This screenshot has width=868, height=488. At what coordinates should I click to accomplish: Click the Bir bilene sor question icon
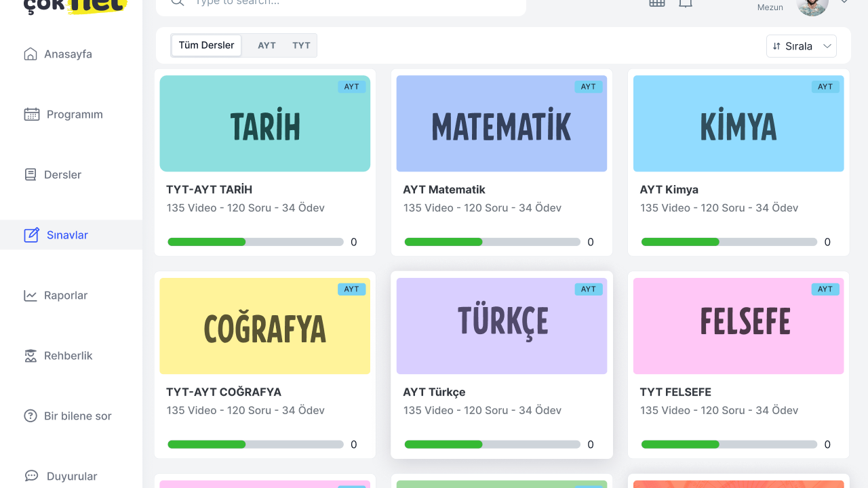tap(31, 416)
